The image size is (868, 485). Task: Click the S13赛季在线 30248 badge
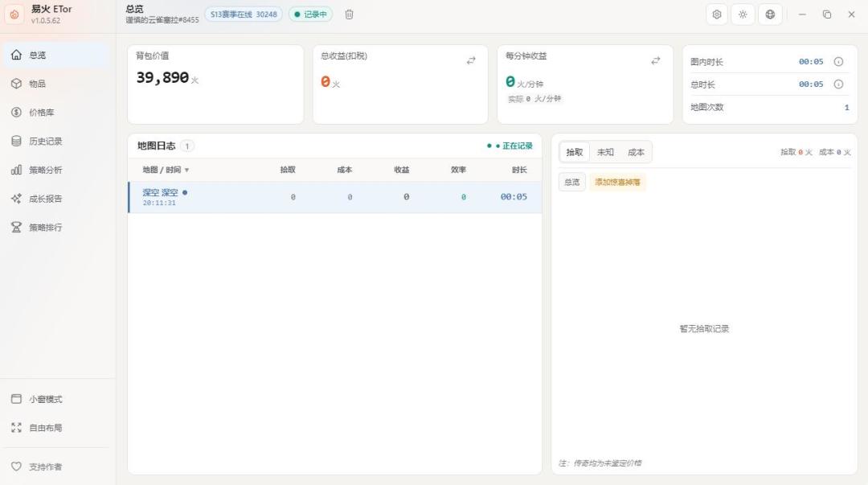[244, 14]
